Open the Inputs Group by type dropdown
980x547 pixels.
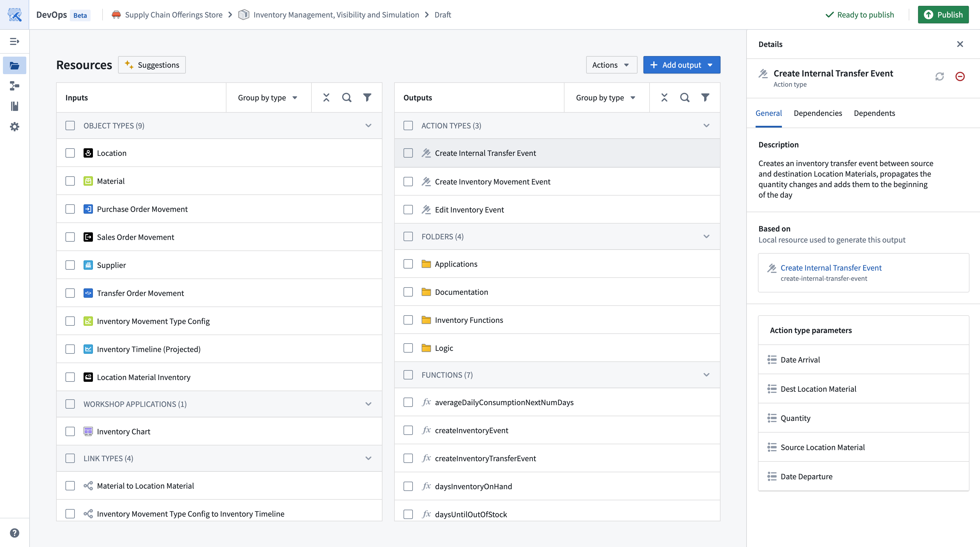tap(267, 98)
